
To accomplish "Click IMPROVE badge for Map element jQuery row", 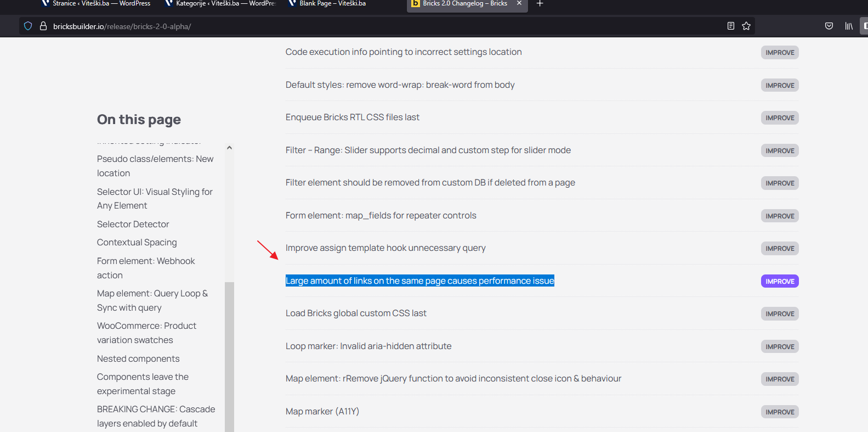I will click(780, 379).
